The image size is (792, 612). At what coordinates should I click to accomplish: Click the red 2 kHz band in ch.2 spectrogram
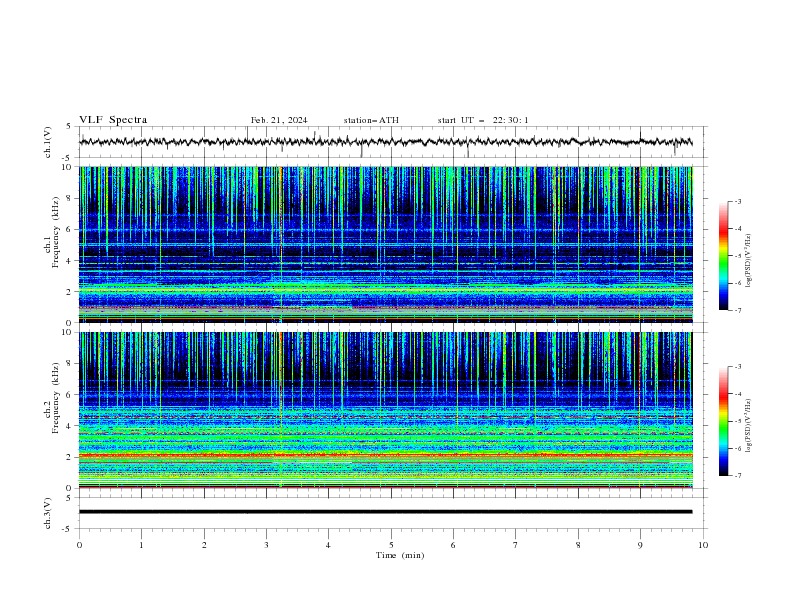point(385,455)
